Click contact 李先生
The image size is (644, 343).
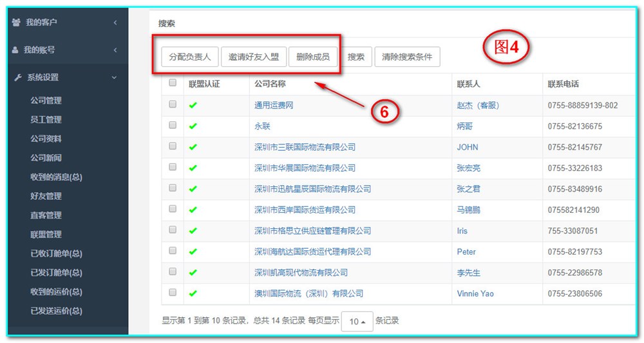pos(469,273)
